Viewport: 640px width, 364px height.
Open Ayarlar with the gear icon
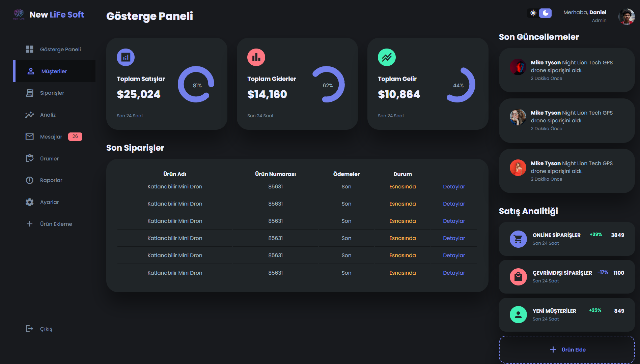[x=30, y=202]
